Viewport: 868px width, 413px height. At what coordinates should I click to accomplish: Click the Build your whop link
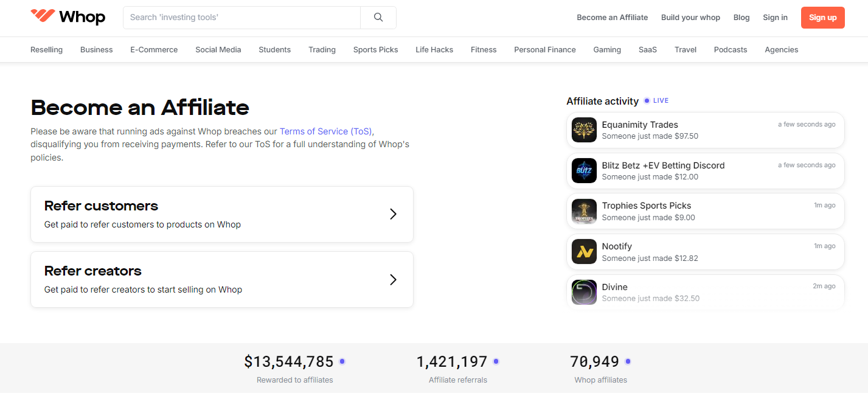690,17
